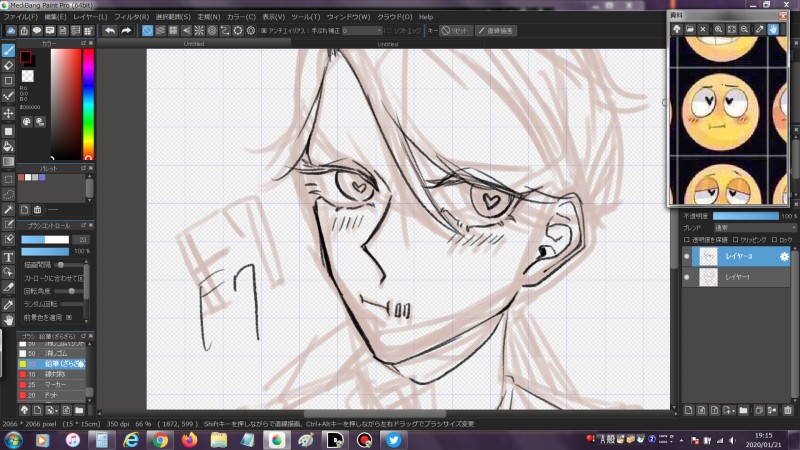Zoom in on the reference window image
The image size is (800, 450).
click(718, 30)
